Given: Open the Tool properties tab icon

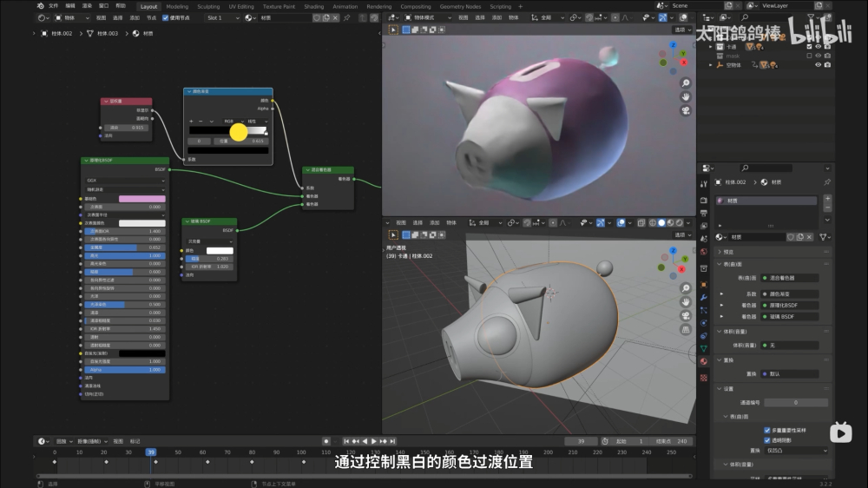Looking at the screenshot, I should coord(704,184).
